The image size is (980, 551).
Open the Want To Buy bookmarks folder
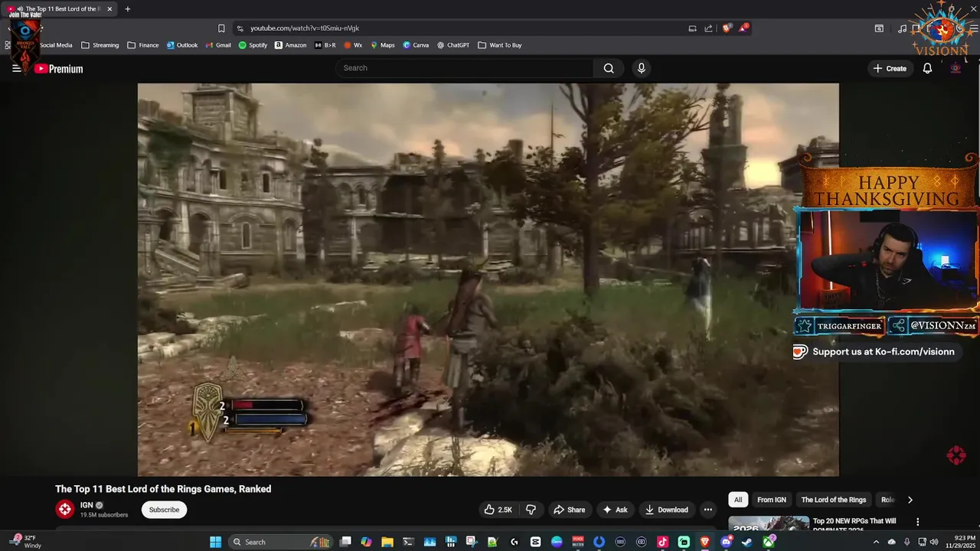500,45
